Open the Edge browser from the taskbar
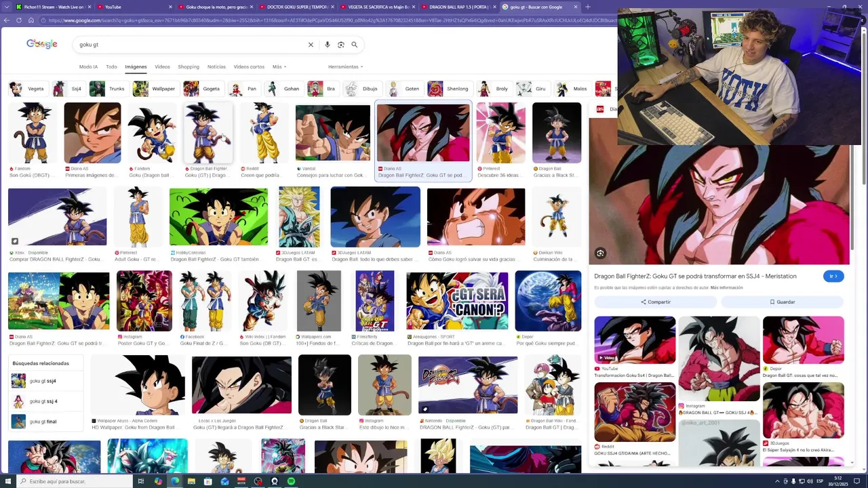868x488 pixels. click(174, 481)
